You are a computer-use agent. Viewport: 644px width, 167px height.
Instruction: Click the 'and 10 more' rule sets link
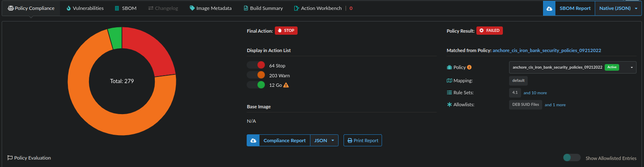pyautogui.click(x=535, y=93)
